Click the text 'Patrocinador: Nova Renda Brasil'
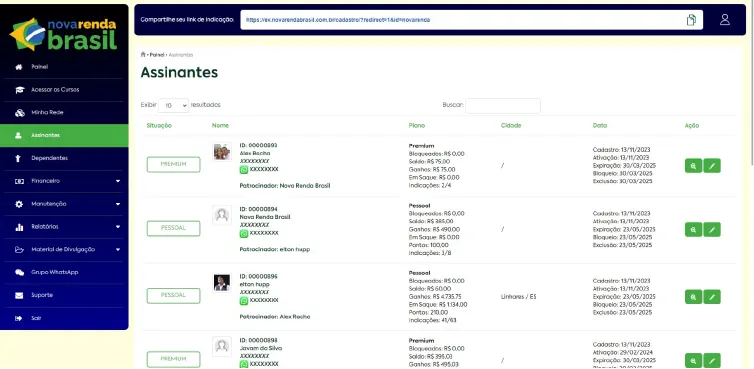The image size is (754, 369). (x=285, y=186)
